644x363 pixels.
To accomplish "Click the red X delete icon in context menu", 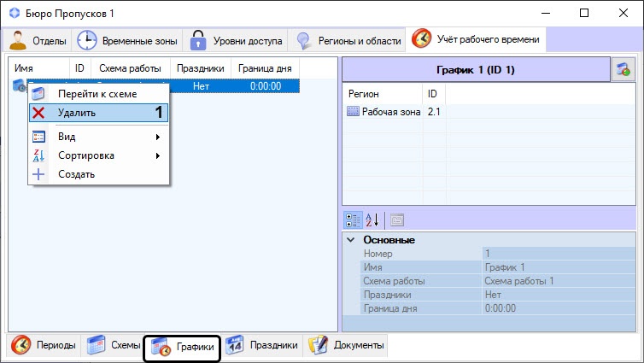I will coord(38,113).
